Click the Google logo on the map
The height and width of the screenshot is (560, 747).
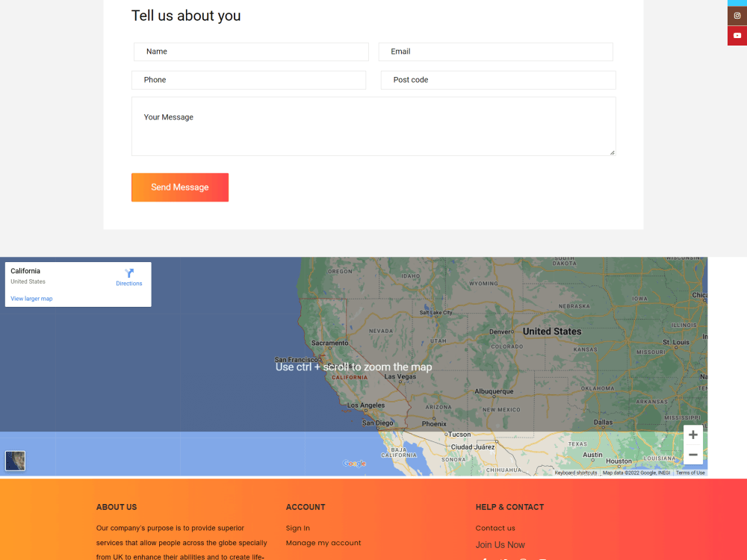click(x=354, y=463)
